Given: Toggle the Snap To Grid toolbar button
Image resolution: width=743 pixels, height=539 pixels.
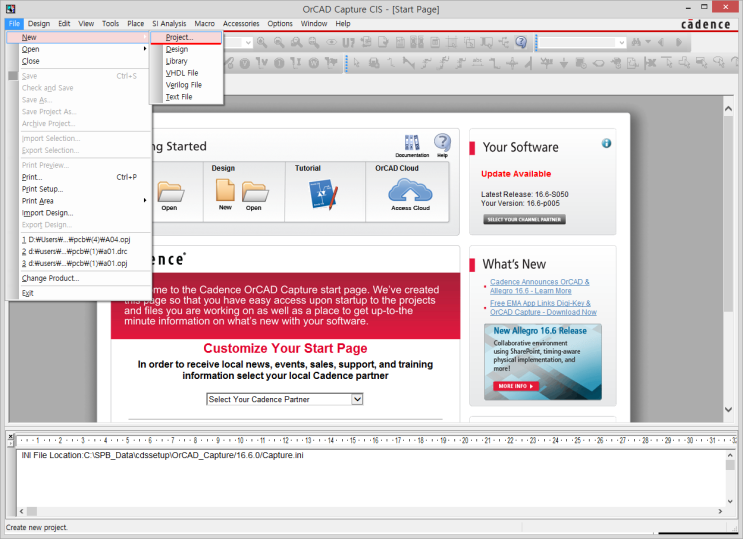Looking at the screenshot, I should coord(452,43).
